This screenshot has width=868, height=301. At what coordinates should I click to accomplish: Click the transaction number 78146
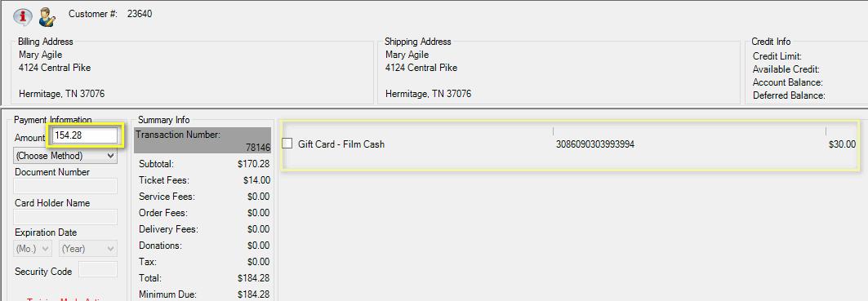(258, 147)
